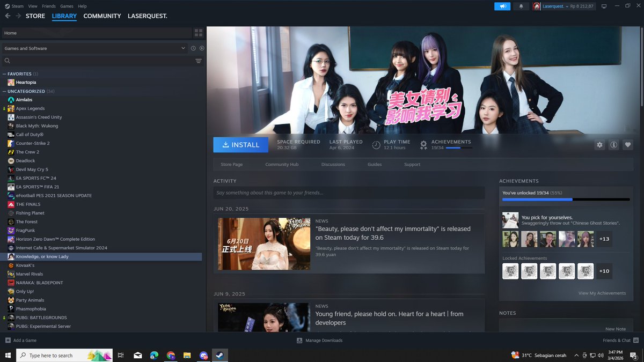The image size is (644, 362).
Task: Open Microsoft Edge from the taskbar
Action: 154,355
